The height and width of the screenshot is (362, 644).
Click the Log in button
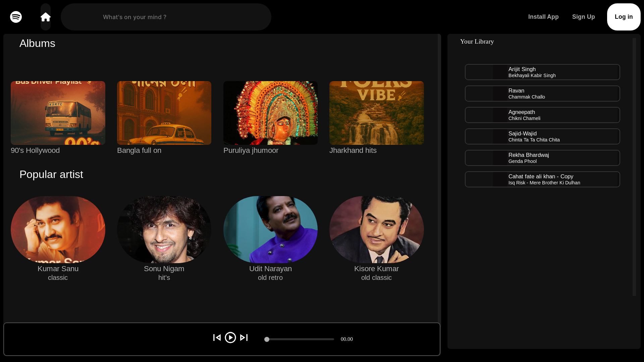coord(624,17)
